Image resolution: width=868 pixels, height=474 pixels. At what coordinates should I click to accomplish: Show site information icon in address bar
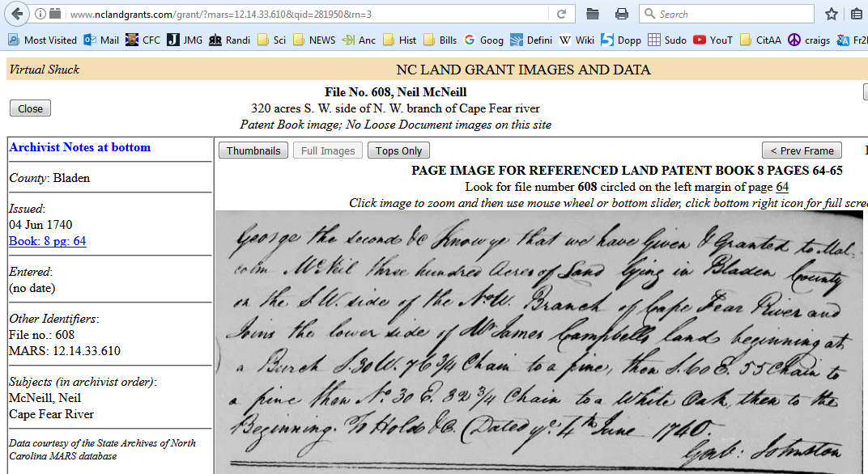tap(40, 14)
